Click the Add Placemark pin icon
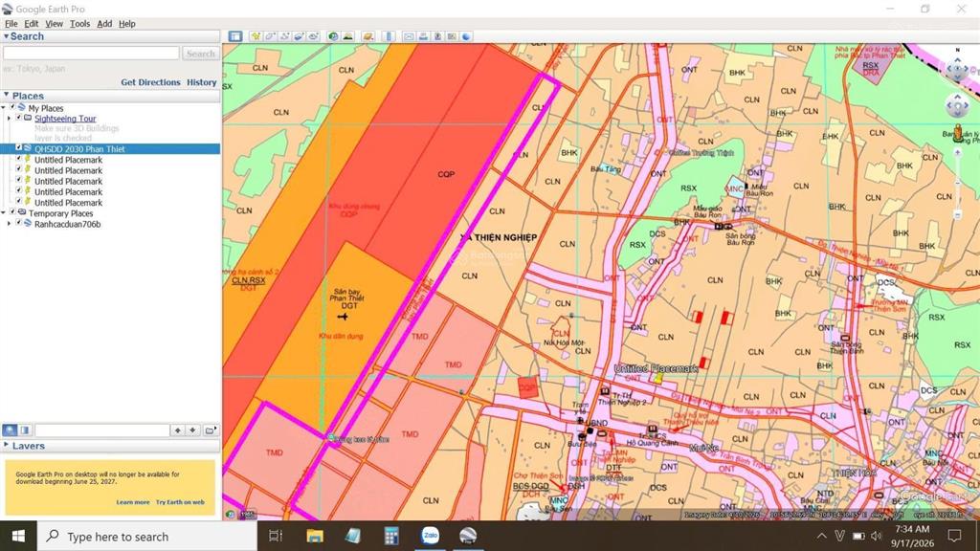This screenshot has width=980, height=551. point(256,36)
